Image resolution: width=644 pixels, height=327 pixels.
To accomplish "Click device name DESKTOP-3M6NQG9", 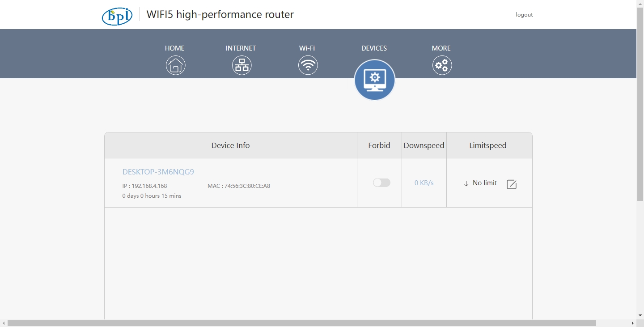I will click(158, 172).
